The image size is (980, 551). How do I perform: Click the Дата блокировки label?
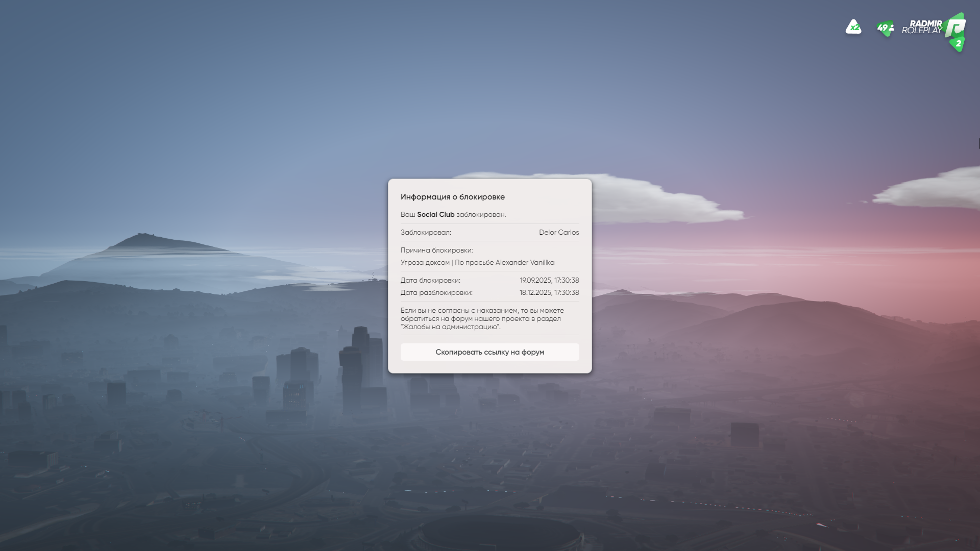point(430,281)
